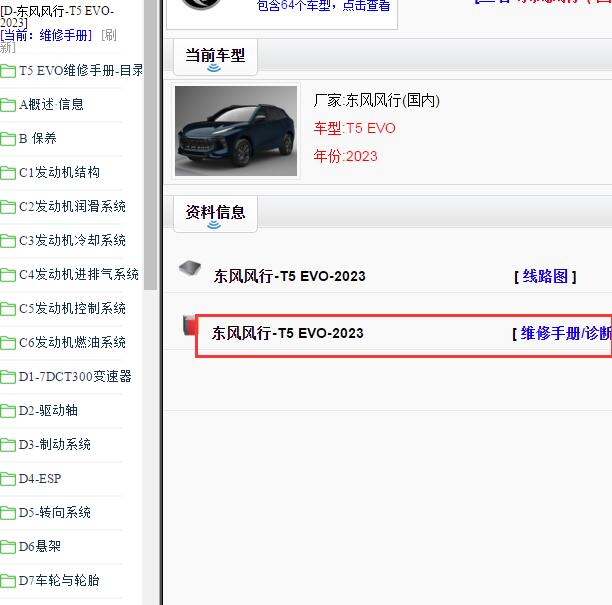Click 东风风行-T5 EVO-2023 text in 维修手册 row

point(288,333)
